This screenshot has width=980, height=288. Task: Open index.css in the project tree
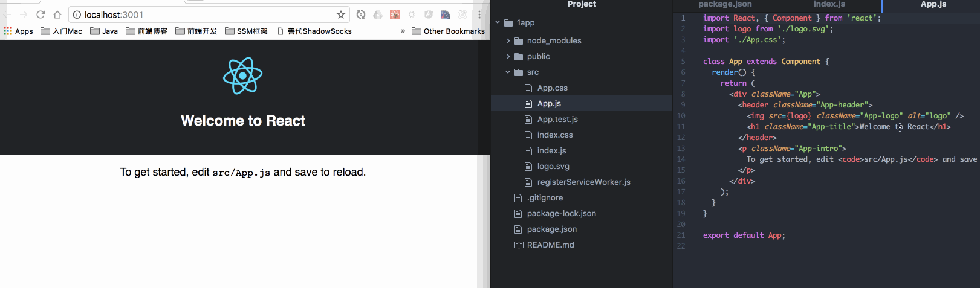click(555, 135)
